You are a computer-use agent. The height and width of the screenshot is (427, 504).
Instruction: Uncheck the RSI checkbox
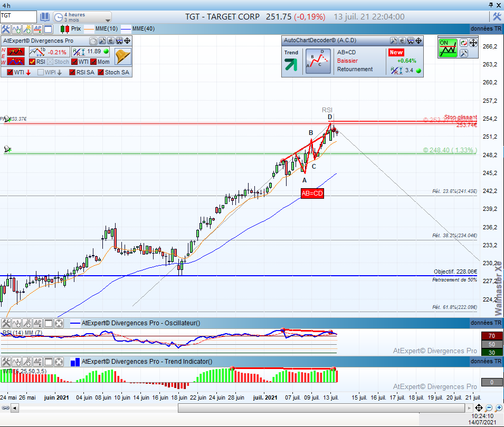click(32, 62)
